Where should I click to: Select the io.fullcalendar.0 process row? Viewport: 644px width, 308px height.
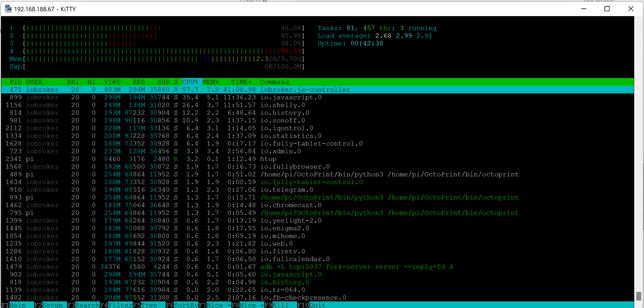(317, 259)
